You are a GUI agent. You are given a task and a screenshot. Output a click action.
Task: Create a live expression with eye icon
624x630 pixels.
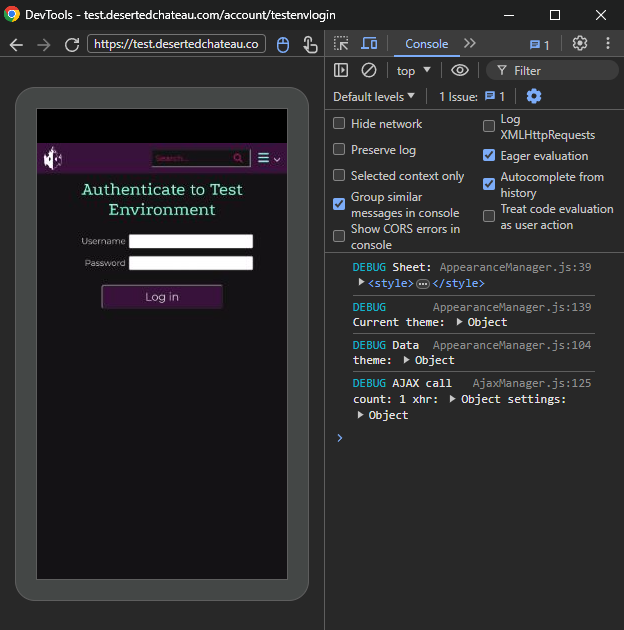[x=460, y=70]
